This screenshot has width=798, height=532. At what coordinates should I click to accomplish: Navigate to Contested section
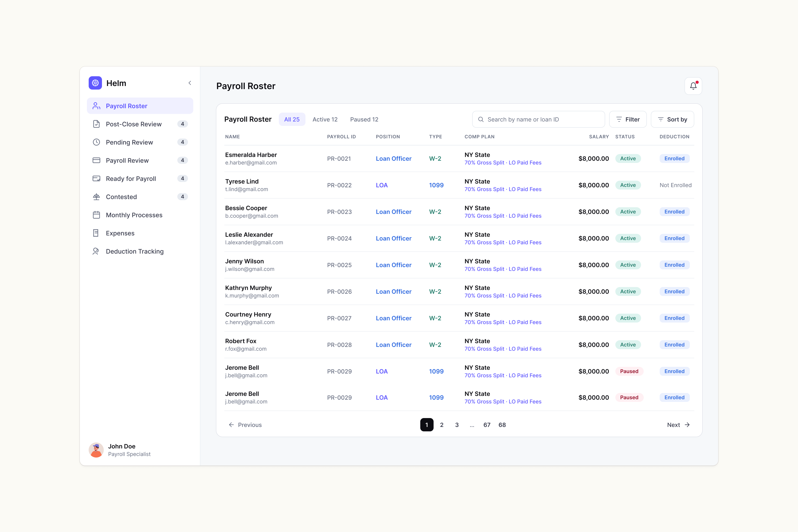pos(140,197)
